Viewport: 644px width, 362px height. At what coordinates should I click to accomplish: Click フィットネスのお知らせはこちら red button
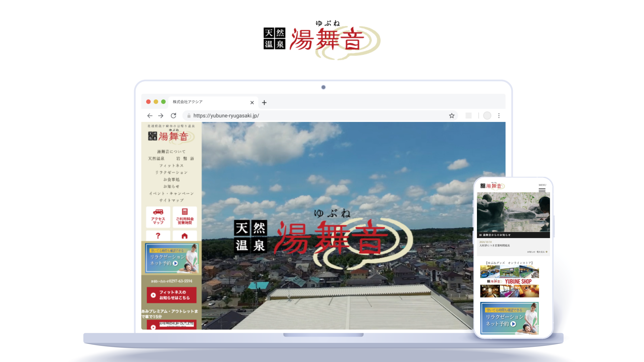[172, 295]
